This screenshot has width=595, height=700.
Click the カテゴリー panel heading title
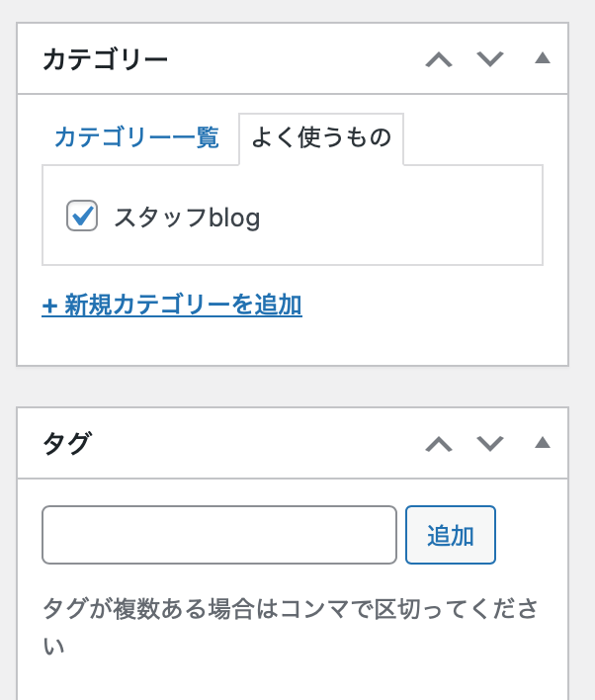click(105, 59)
